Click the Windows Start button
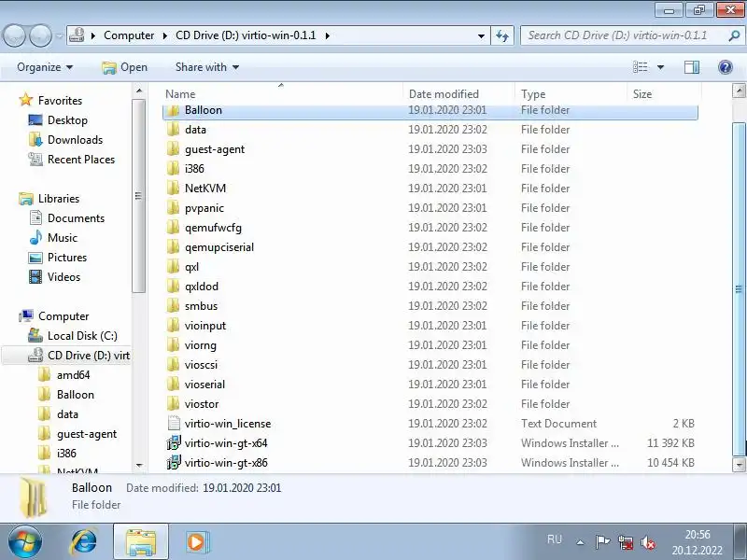Screen dimensions: 747x560 (x=25, y=541)
